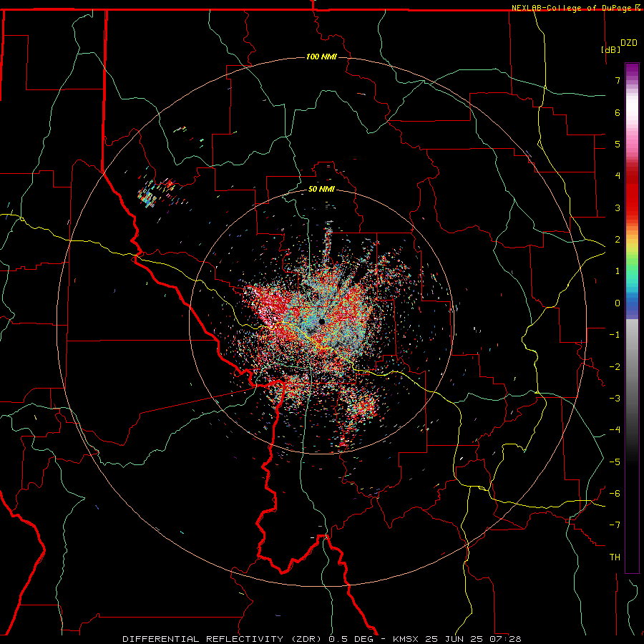Click the 7 value on color scale
Viewport: 644px width, 644px height.
[x=618, y=80]
